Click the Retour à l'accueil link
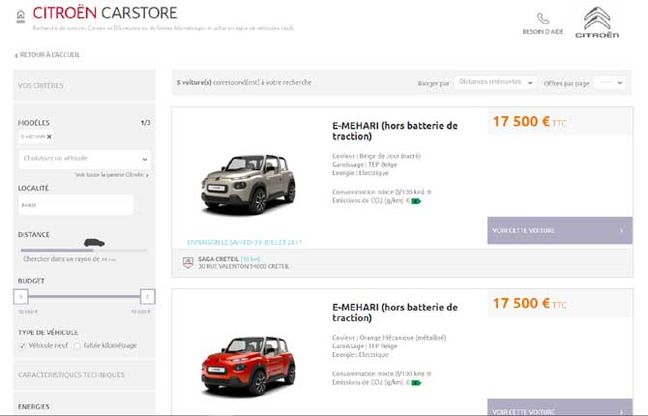This screenshot has height=416, width=648. pos(47,55)
